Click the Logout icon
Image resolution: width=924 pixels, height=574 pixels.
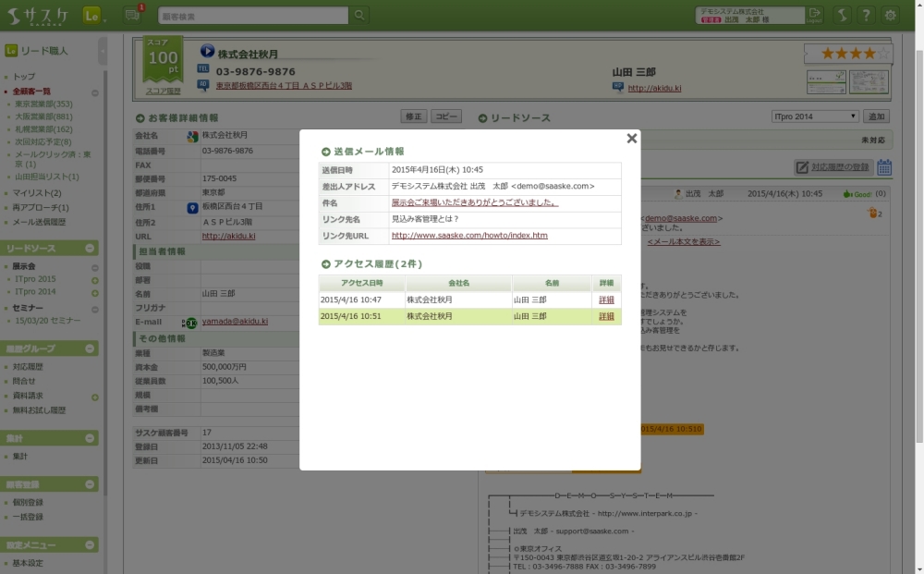click(814, 15)
